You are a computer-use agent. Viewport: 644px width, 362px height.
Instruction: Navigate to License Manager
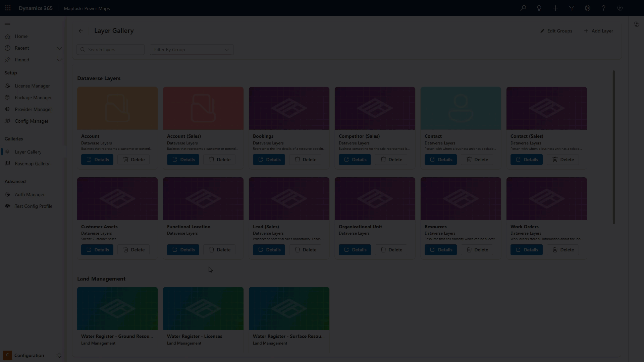click(x=32, y=86)
